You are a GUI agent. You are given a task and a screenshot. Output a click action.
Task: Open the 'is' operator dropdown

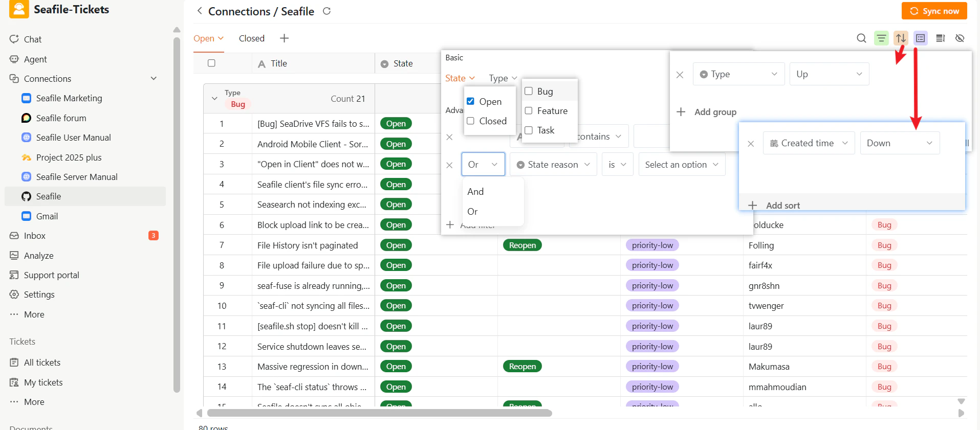tap(617, 165)
